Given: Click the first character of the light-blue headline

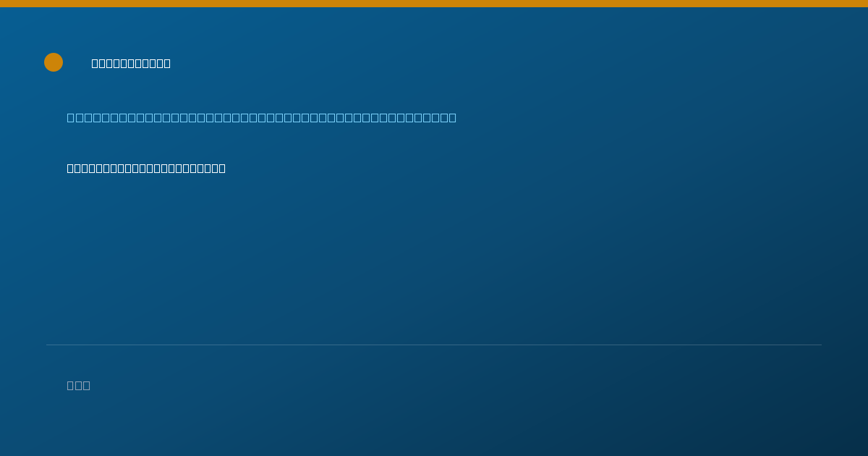Looking at the screenshot, I should pos(71,117).
